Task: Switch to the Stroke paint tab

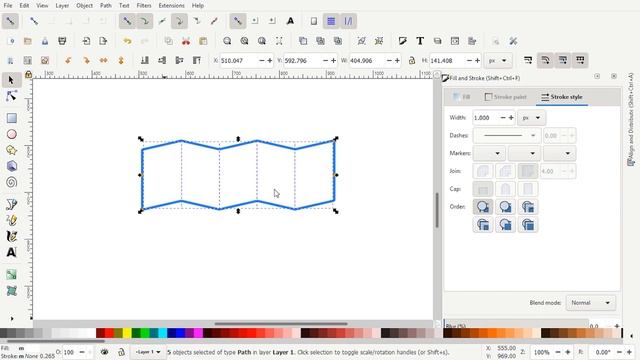Action: [x=506, y=97]
